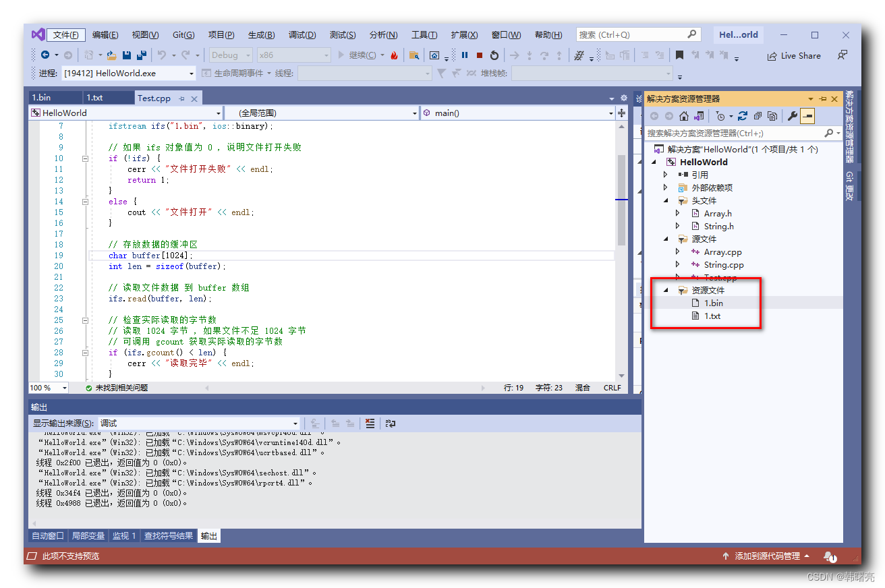
Task: Open file with the folder icon
Action: pos(111,55)
